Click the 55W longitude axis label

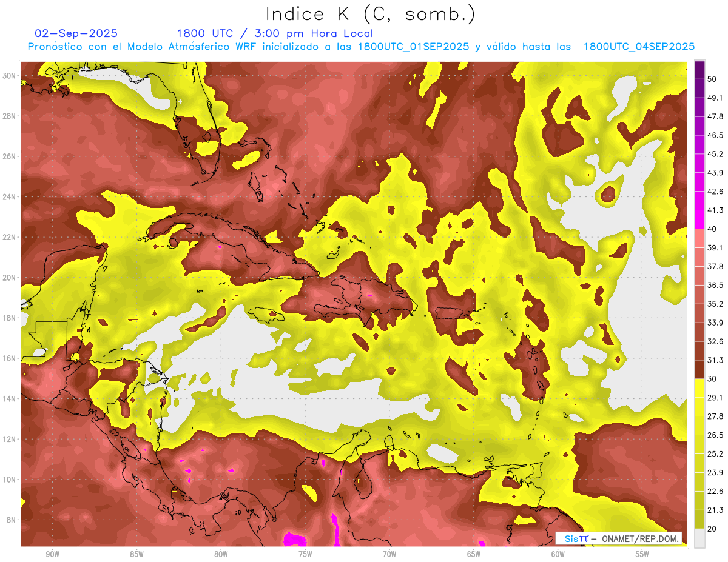point(642,554)
